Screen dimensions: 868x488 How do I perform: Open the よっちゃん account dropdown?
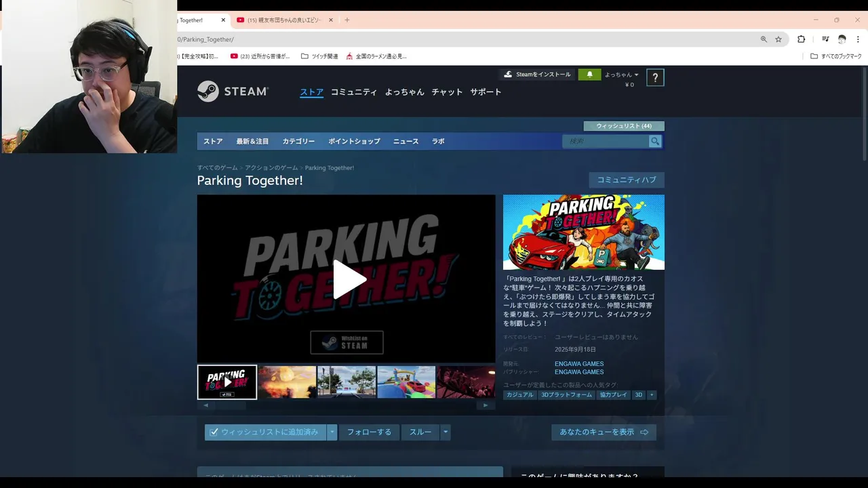(x=621, y=75)
